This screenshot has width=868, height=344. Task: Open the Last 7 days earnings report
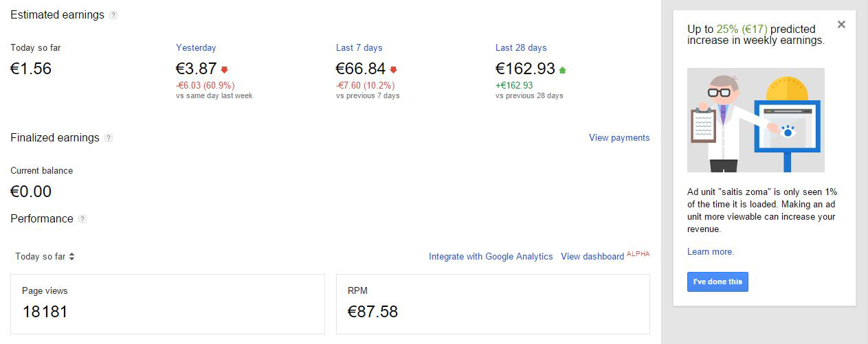(x=359, y=47)
